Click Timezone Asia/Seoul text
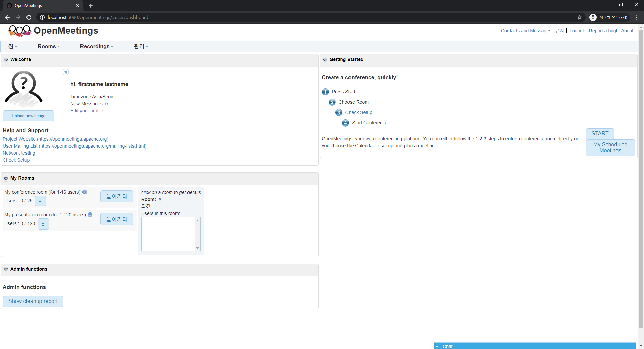The height and width of the screenshot is (349, 644). pos(92,97)
